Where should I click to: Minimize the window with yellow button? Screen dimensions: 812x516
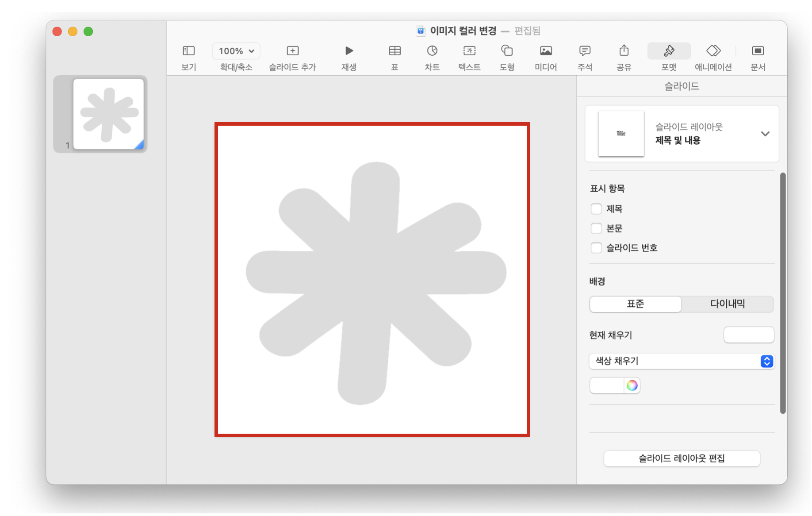(x=73, y=31)
